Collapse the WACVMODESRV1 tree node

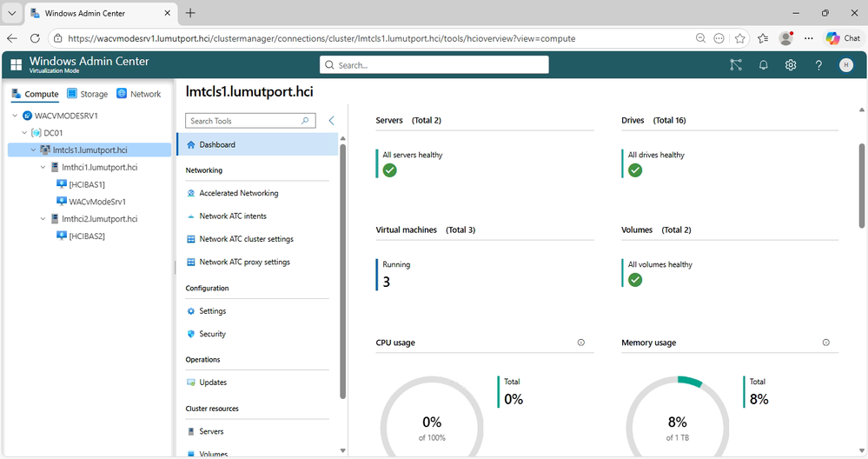[x=15, y=116]
